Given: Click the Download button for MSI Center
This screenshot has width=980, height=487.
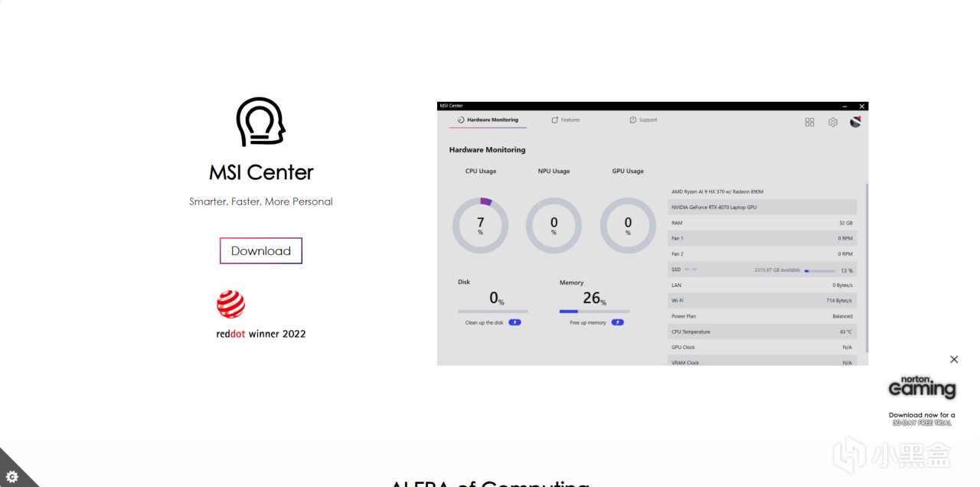Looking at the screenshot, I should point(261,250).
